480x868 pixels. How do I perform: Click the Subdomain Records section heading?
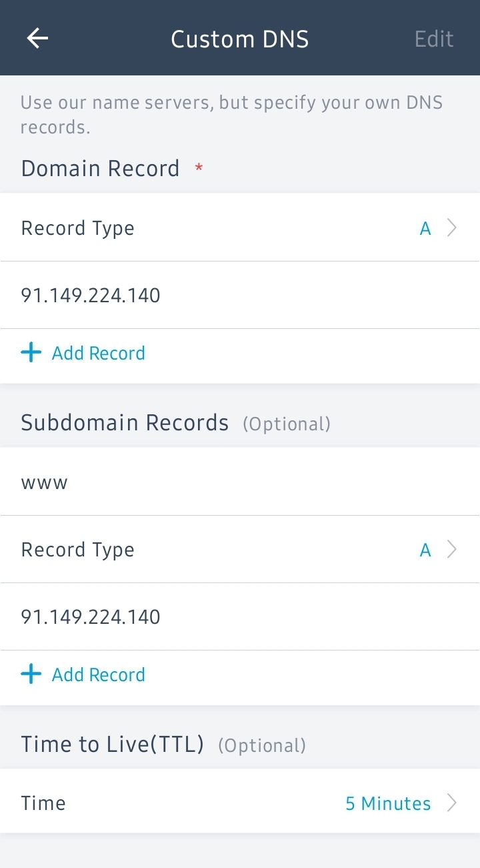[x=125, y=422]
